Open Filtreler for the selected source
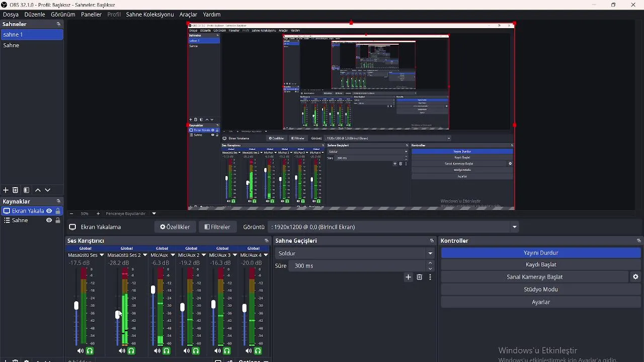Image resolution: width=644 pixels, height=362 pixels. pos(217,227)
